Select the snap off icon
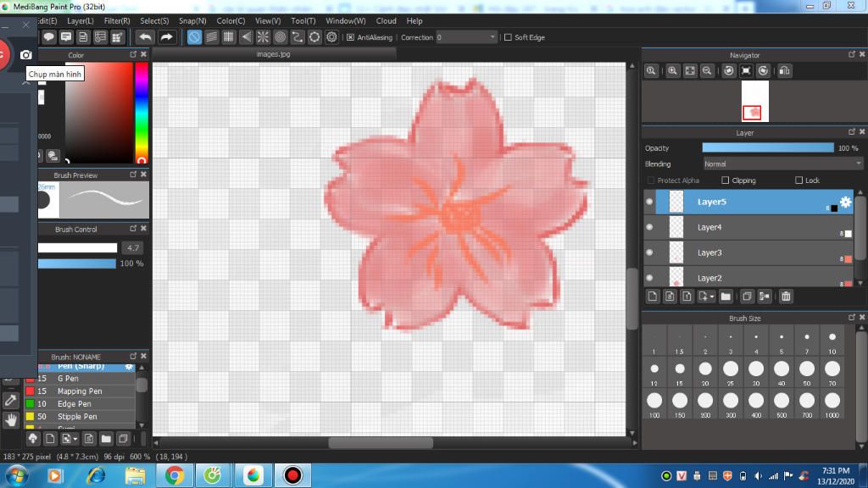 pos(194,37)
